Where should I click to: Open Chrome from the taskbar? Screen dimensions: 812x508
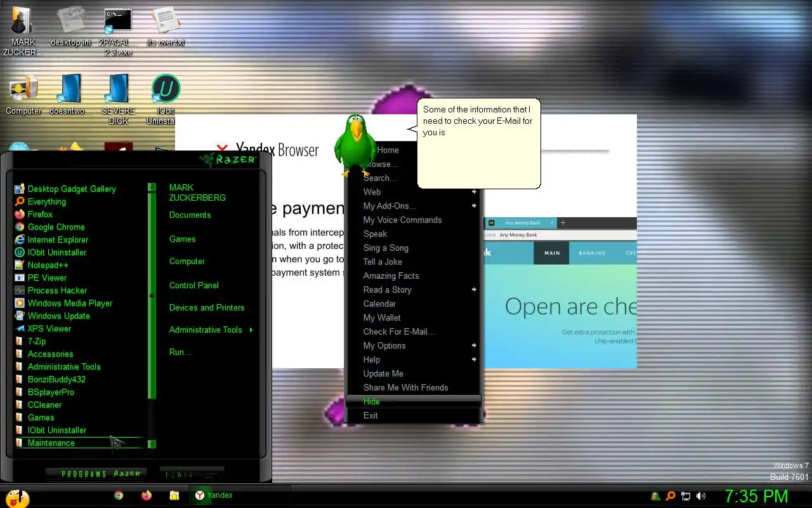119,495
